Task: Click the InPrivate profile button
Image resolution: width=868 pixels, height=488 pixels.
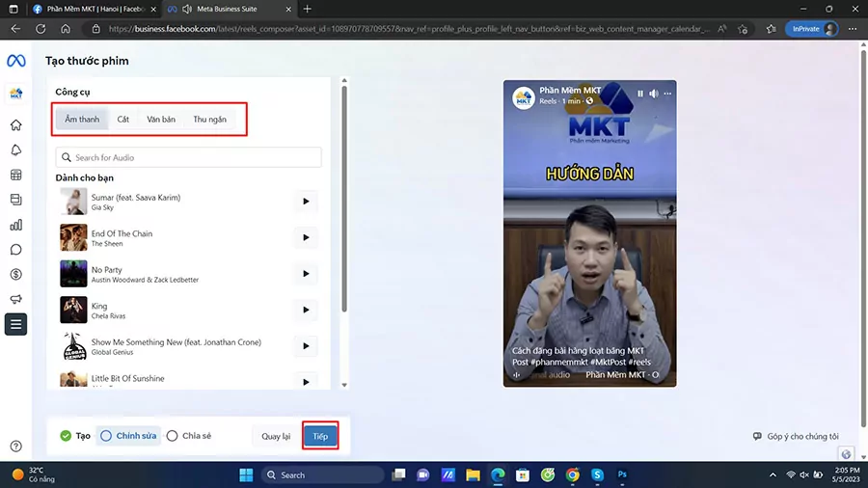Action: tap(812, 29)
